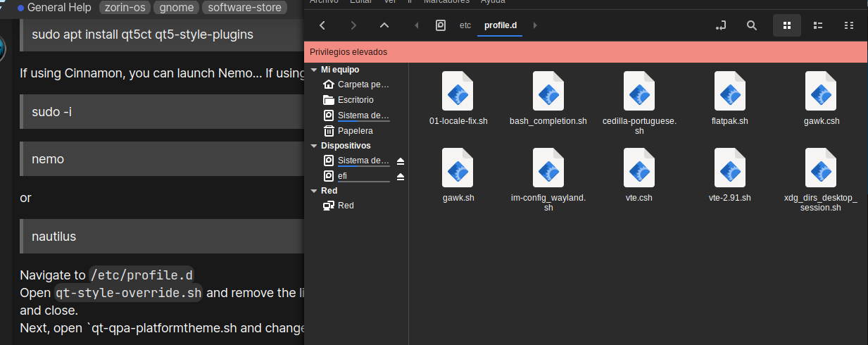
Task: Switch to list view
Action: click(818, 25)
